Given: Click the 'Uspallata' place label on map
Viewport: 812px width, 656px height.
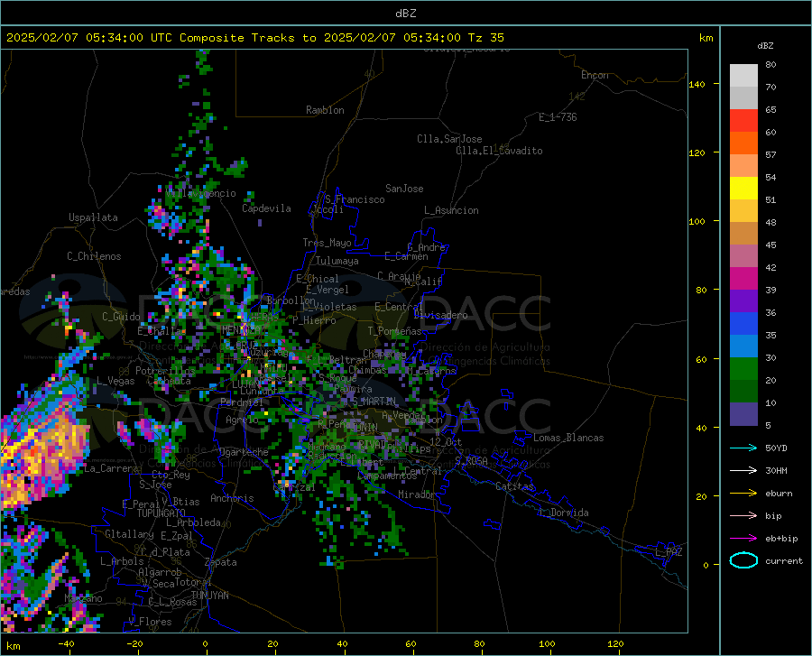Looking at the screenshot, I should 93,217.
